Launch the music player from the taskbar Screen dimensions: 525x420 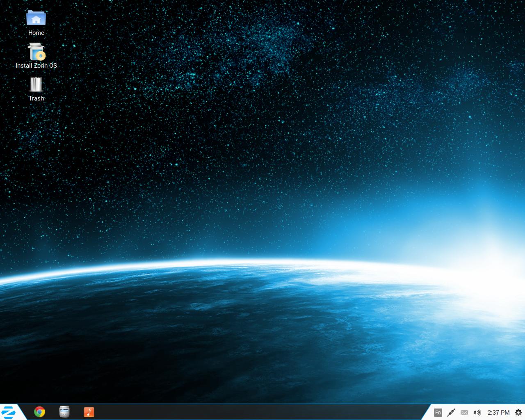[x=89, y=412]
